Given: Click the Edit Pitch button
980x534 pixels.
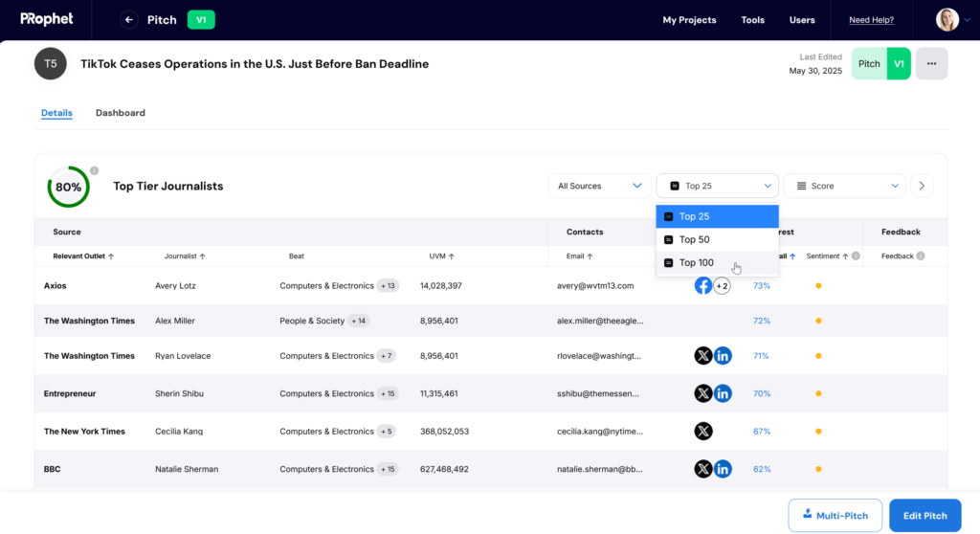Looking at the screenshot, I should 925,516.
